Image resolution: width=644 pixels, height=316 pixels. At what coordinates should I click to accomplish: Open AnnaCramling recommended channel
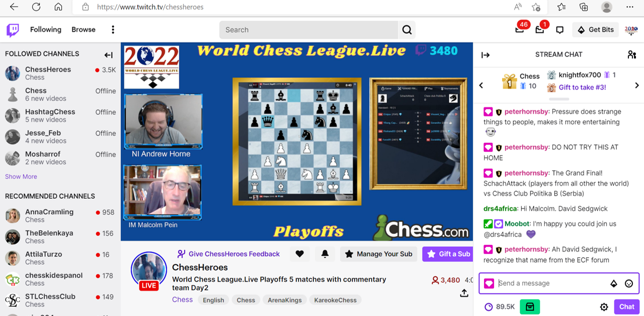pyautogui.click(x=60, y=215)
